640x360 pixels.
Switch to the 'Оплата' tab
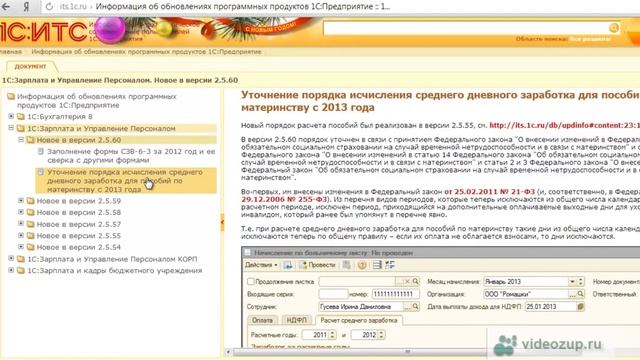click(262, 320)
